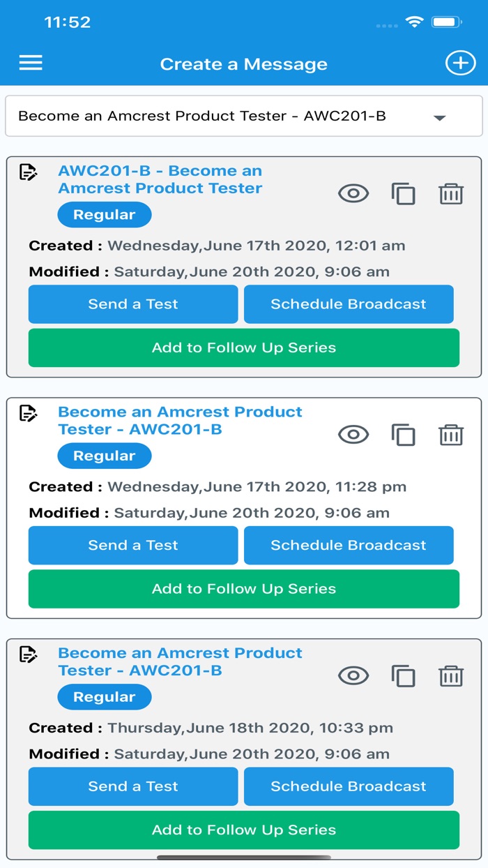
Task: Tap trash icon on the second message card
Action: 451,435
